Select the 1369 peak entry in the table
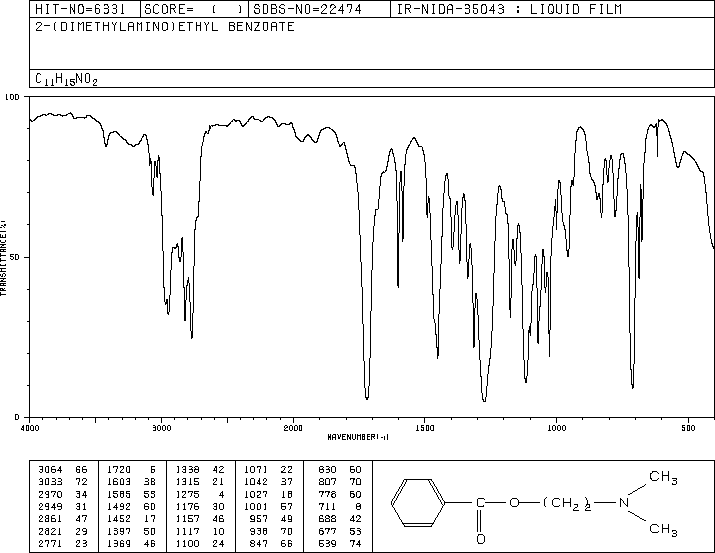Image resolution: width=715 pixels, height=553 pixels. click(131, 544)
